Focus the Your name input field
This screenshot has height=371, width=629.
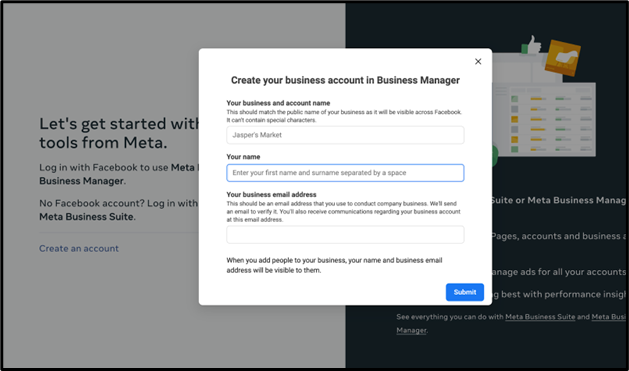pos(345,173)
